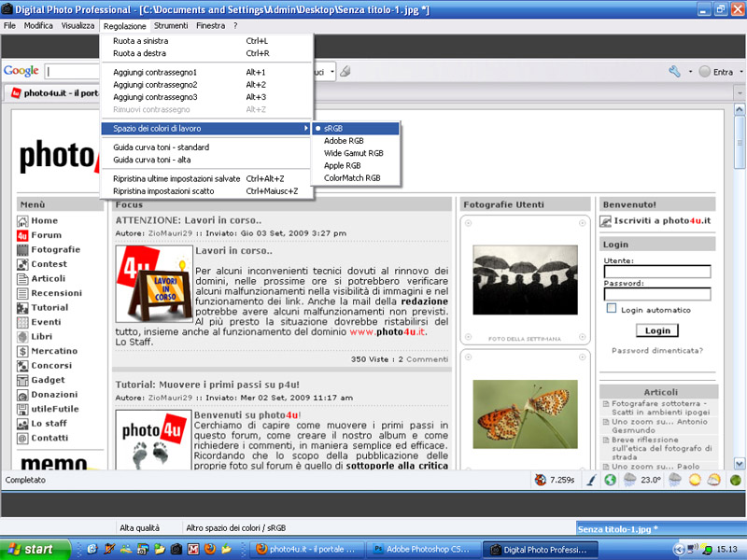The width and height of the screenshot is (747, 560).
Task: Switch to Adobe Photoshop CS taskbar button
Action: coord(423,550)
